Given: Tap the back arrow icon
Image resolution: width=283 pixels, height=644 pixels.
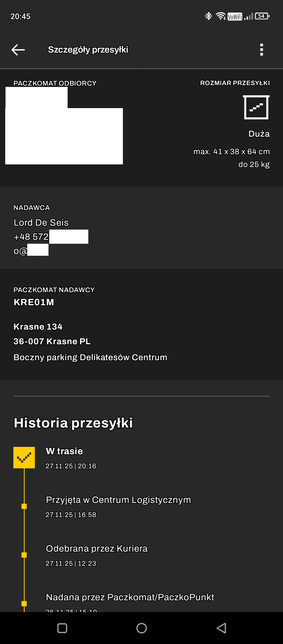Looking at the screenshot, I should 18,50.
